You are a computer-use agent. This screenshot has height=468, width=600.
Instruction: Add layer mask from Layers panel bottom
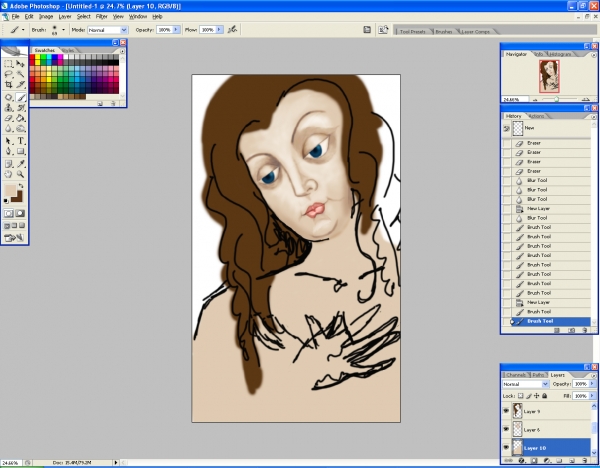click(x=534, y=460)
